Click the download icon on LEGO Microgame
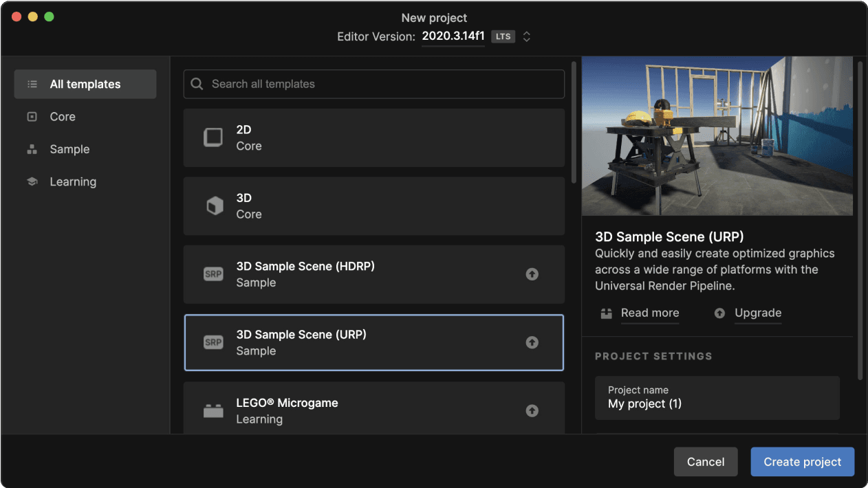Screen dimensions: 868x488 pos(532,410)
